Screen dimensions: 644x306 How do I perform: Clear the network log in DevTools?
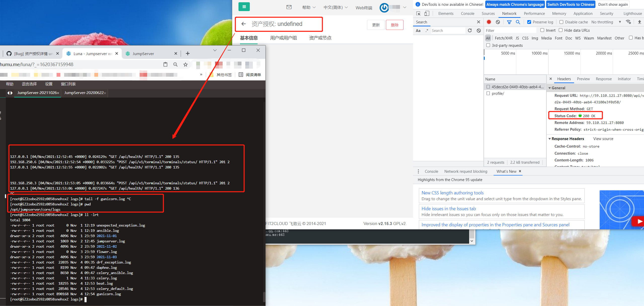tap(498, 22)
